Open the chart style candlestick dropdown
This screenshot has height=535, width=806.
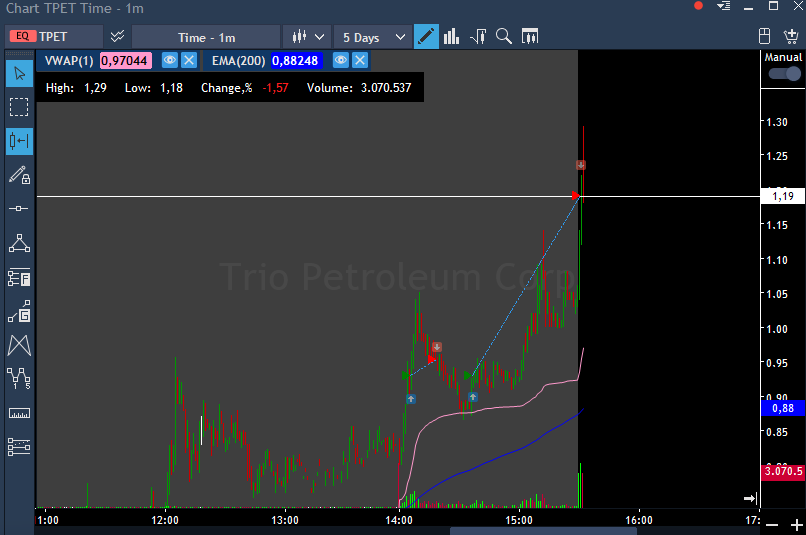(x=307, y=37)
